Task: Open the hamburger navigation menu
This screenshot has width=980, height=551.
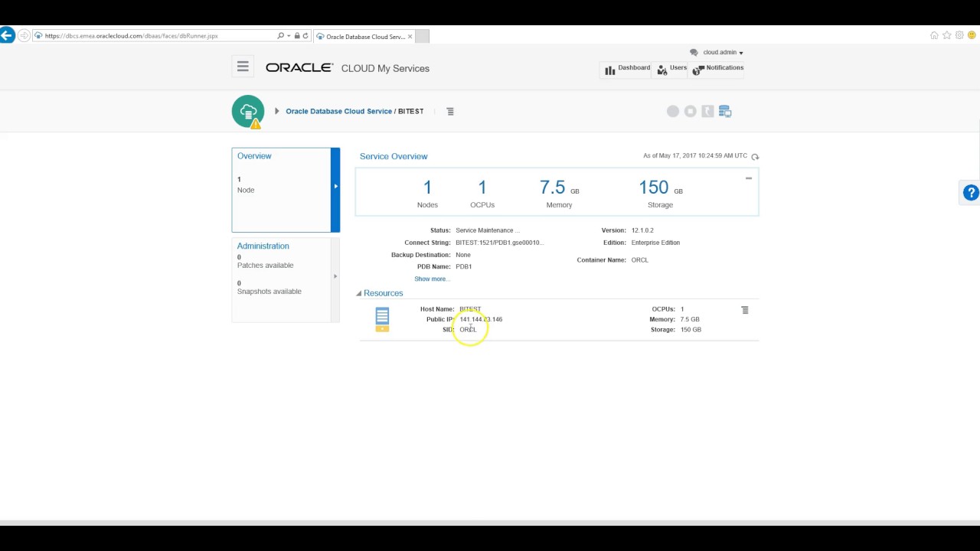Action: coord(243,67)
